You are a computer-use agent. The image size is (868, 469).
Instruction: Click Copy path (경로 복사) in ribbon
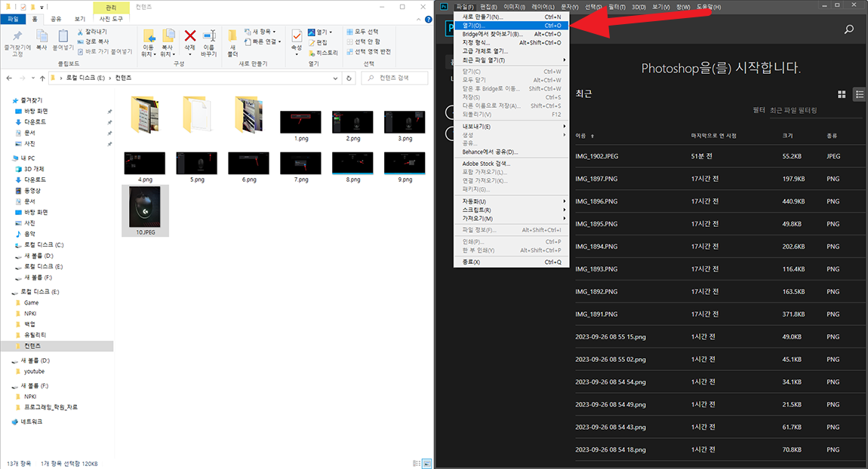[x=93, y=41]
